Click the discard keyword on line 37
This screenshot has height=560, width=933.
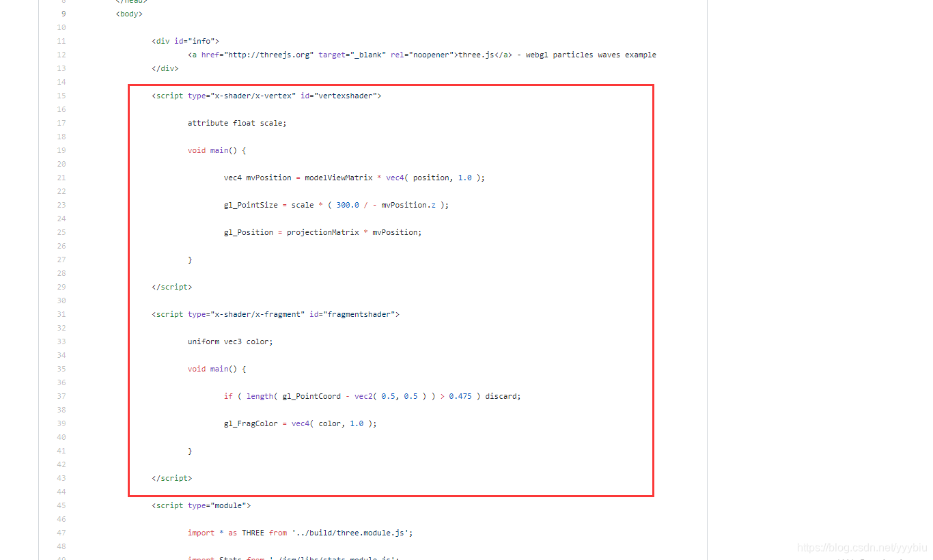pos(503,396)
